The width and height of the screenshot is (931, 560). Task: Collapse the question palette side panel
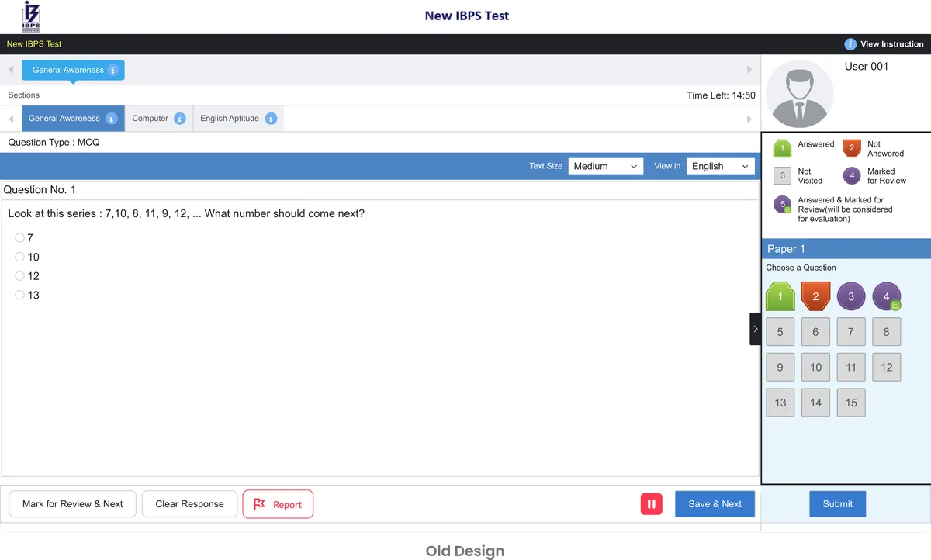pos(756,329)
